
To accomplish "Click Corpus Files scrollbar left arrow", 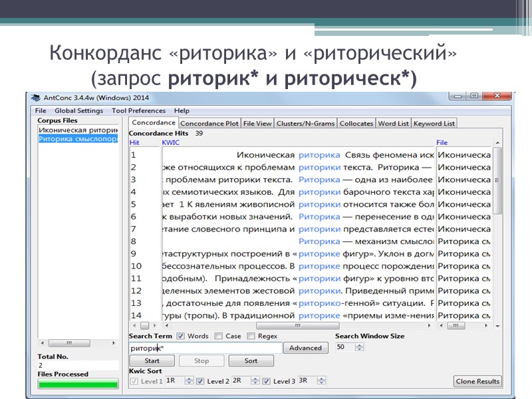I will click(x=43, y=343).
